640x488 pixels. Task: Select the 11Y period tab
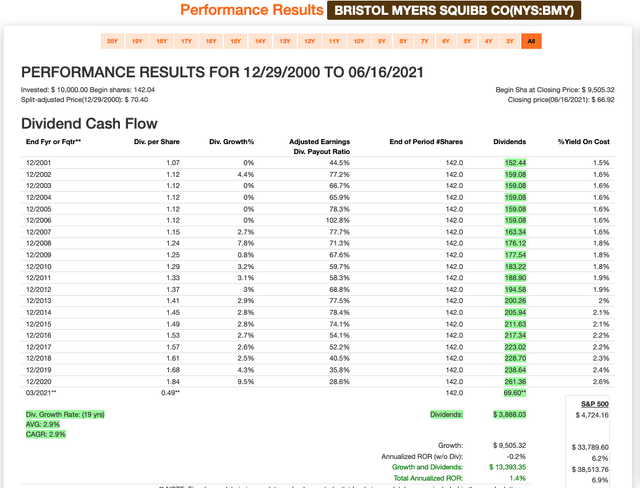pos(334,41)
